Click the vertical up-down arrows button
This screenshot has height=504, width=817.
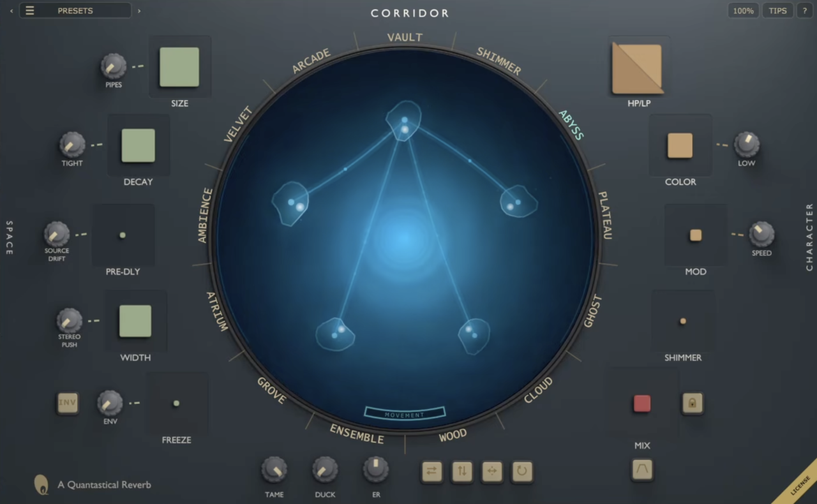(x=462, y=471)
